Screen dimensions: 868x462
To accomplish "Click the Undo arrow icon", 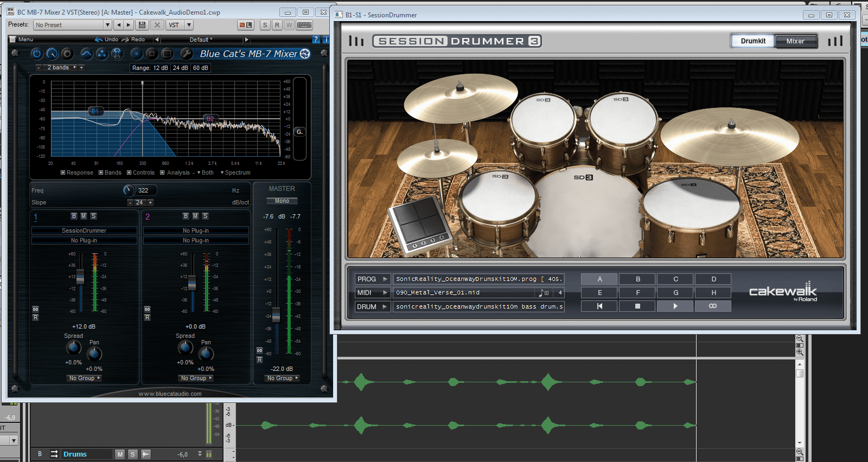I will pyautogui.click(x=99, y=40).
